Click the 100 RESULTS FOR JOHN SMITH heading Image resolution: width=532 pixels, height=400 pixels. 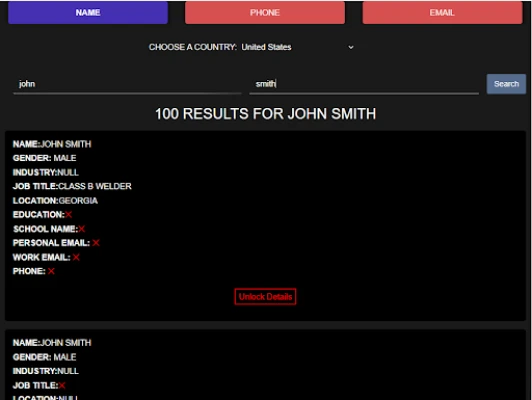click(x=266, y=114)
